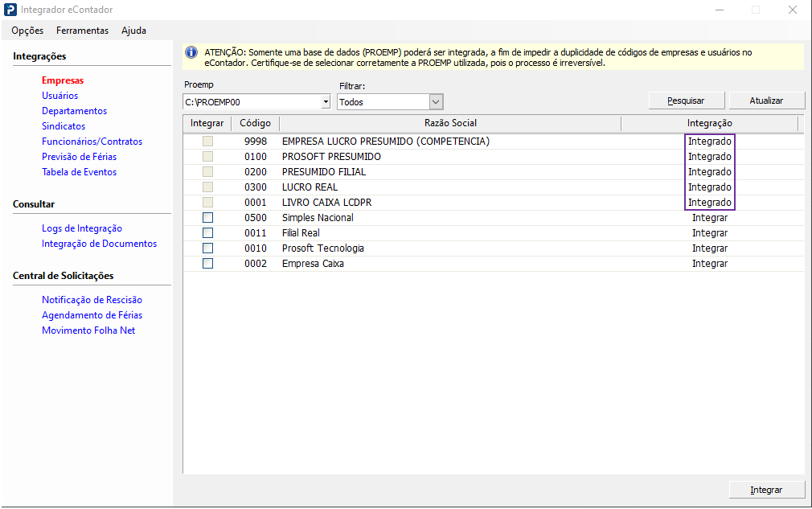Screen dimensions: 812x509
Task: Open the Opções menu
Action: (27, 31)
